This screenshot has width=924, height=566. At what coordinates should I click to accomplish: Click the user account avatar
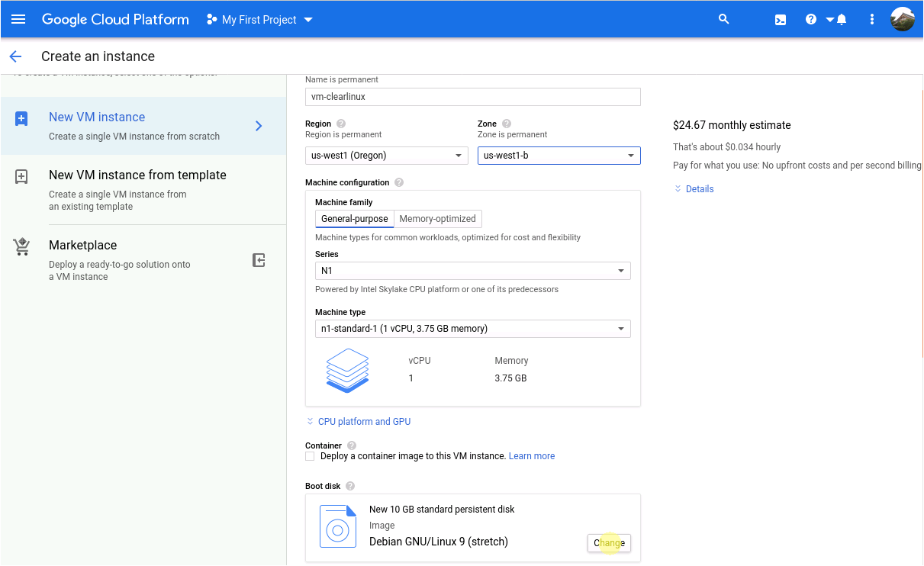903,19
